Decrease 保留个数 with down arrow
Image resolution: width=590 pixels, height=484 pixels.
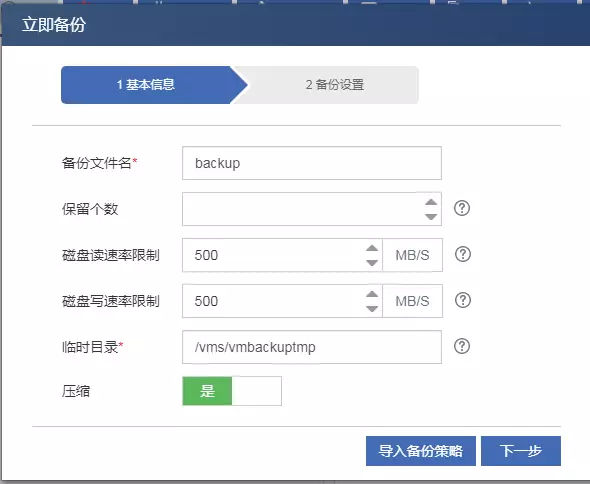pos(431,216)
